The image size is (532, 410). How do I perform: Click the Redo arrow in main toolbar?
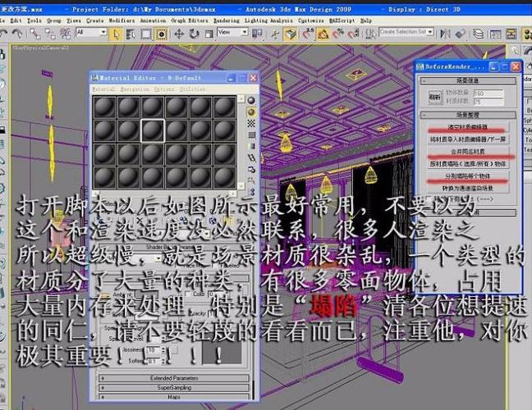tap(16, 33)
